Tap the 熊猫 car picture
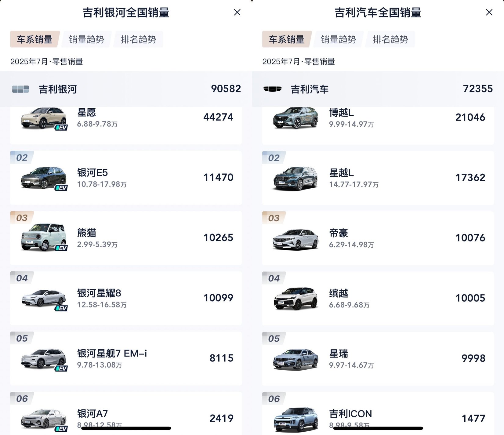This screenshot has height=435, width=504. coord(44,238)
